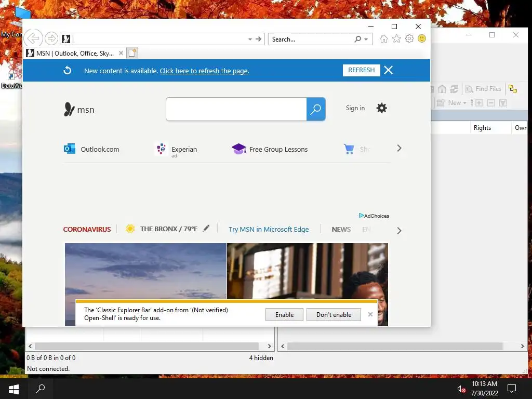532x399 pixels.
Task: Click the 'Not connected.' status text
Action: [48, 369]
